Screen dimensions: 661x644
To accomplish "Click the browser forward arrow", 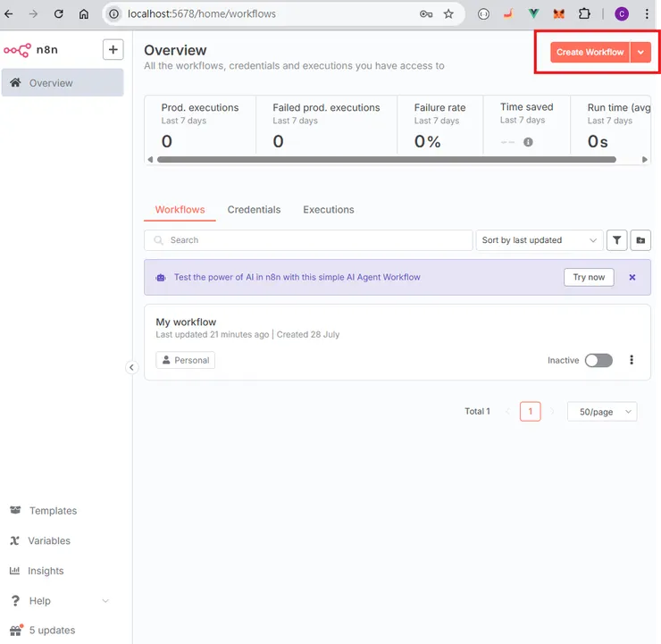I will coord(33,14).
